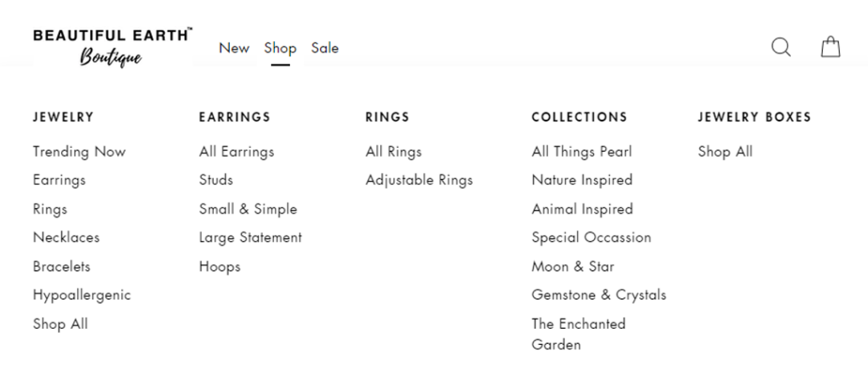This screenshot has width=868, height=389.
Task: Open the Sale menu item
Action: (325, 48)
